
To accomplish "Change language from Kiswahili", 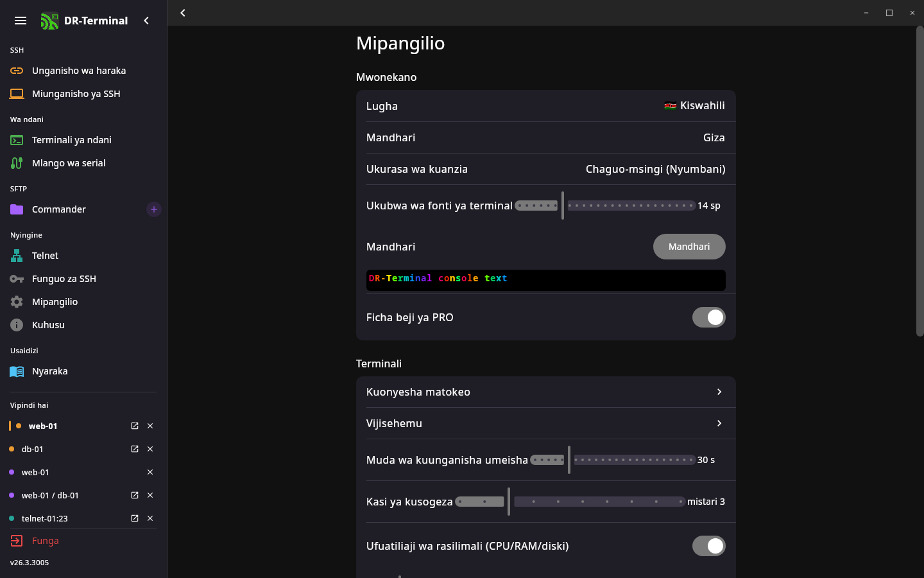I will pos(545,106).
